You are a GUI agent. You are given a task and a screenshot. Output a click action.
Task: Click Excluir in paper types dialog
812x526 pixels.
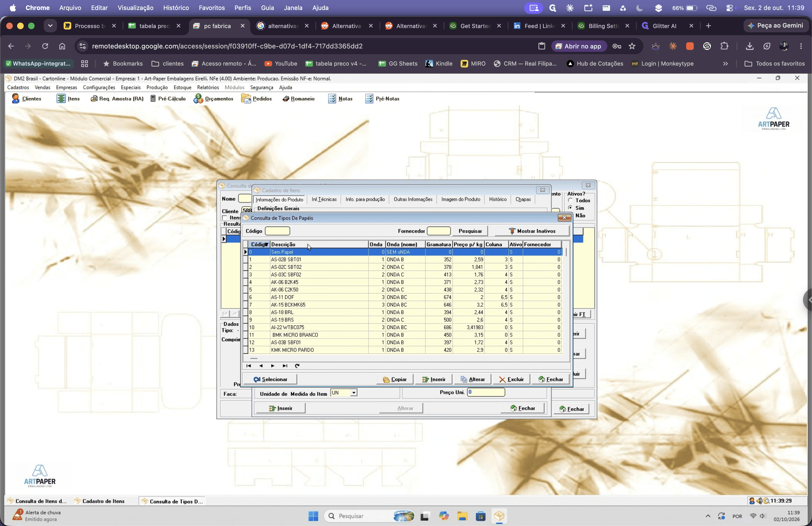(511, 379)
